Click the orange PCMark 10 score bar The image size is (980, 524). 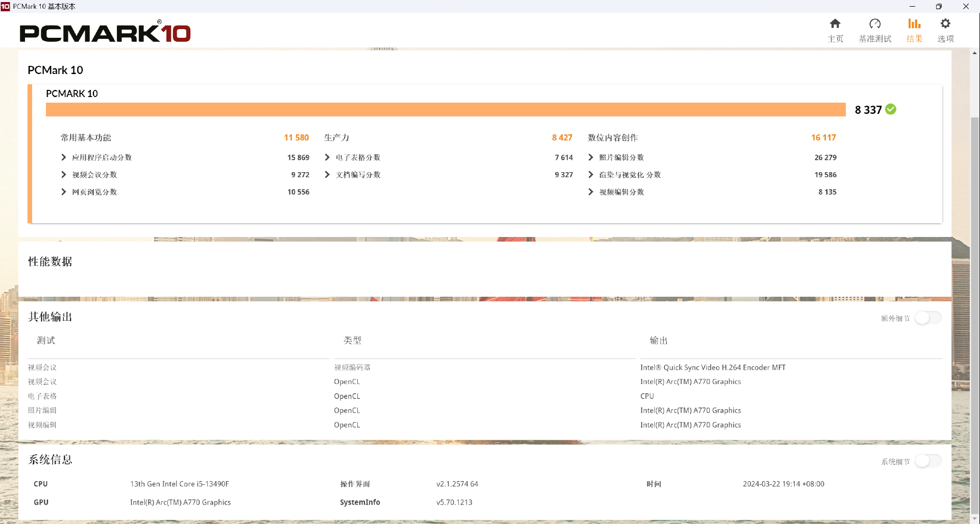pos(446,110)
